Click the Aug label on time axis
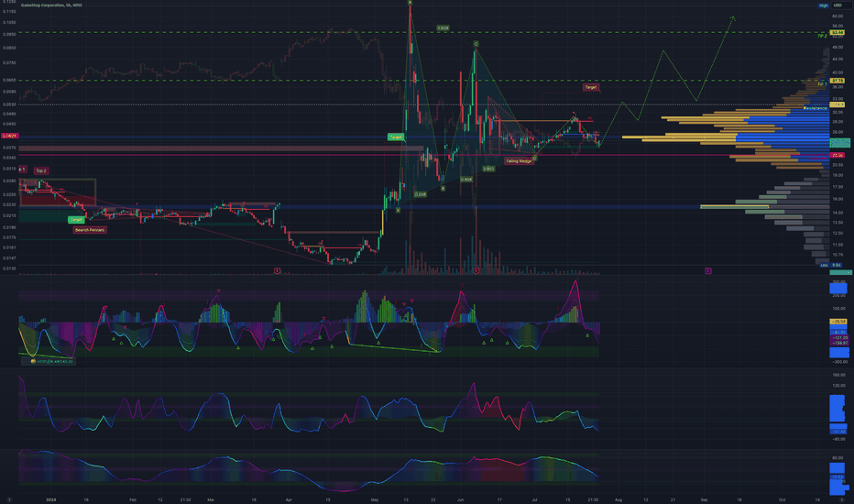 619,499
